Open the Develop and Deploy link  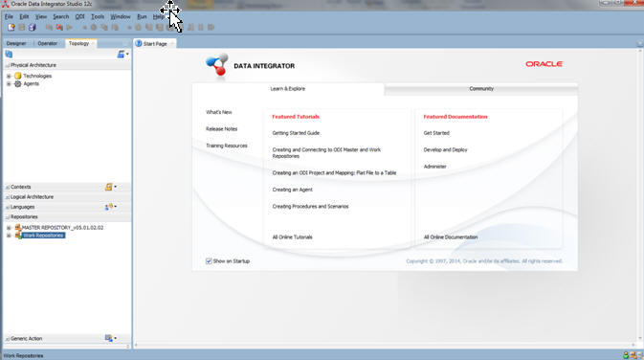pyautogui.click(x=445, y=150)
